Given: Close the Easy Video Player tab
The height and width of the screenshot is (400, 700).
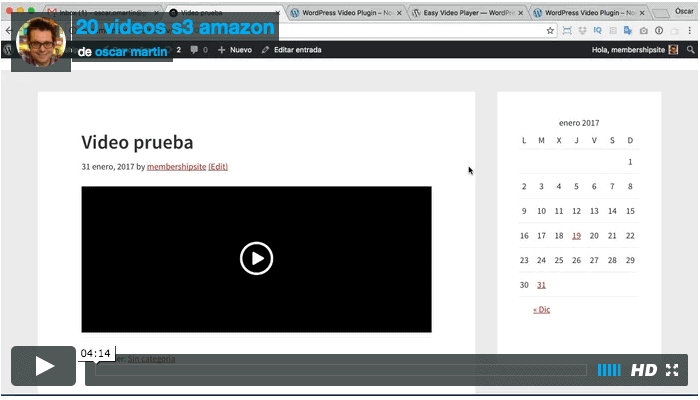Looking at the screenshot, I should click(x=521, y=13).
